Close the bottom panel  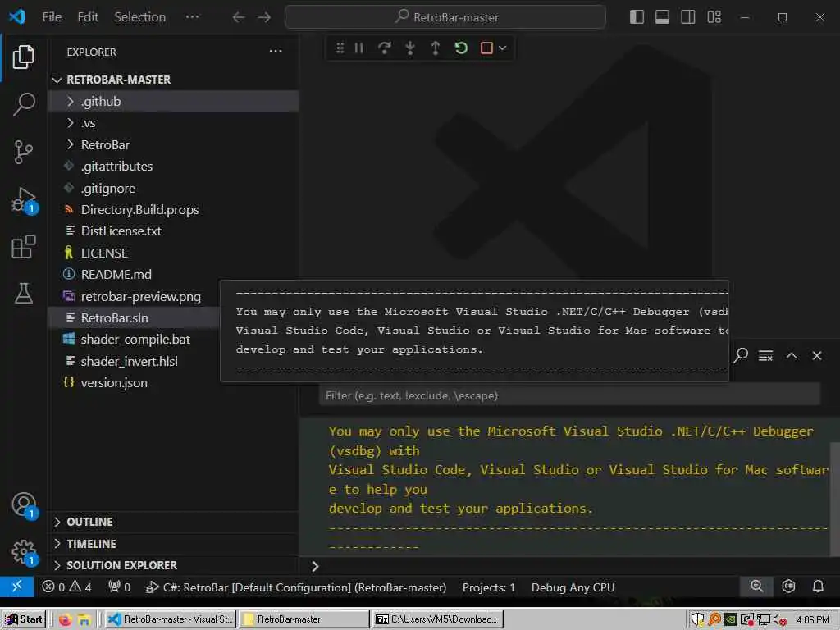coord(817,355)
